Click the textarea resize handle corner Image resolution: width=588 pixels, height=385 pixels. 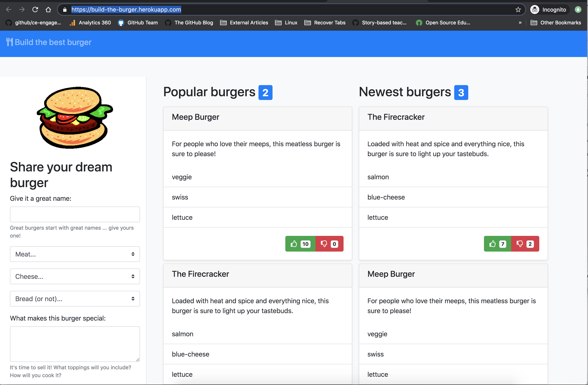138,360
